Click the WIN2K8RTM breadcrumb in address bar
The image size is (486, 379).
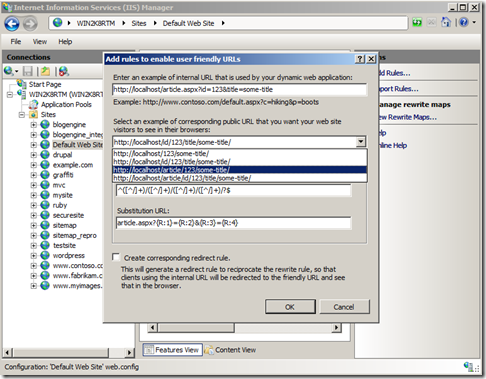96,23
